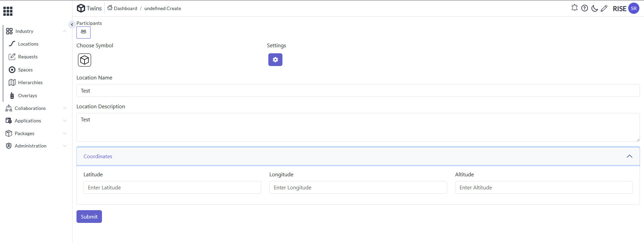Focus the Location Name field

(358, 90)
